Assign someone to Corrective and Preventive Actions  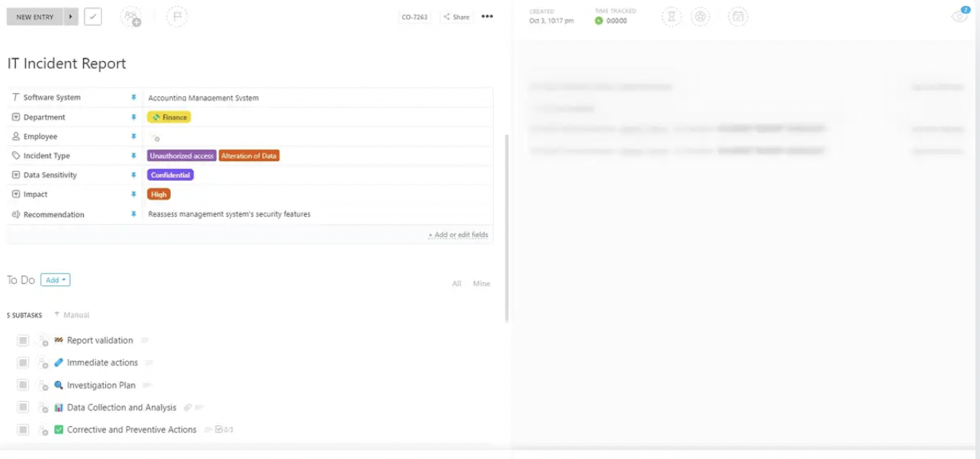point(43,430)
